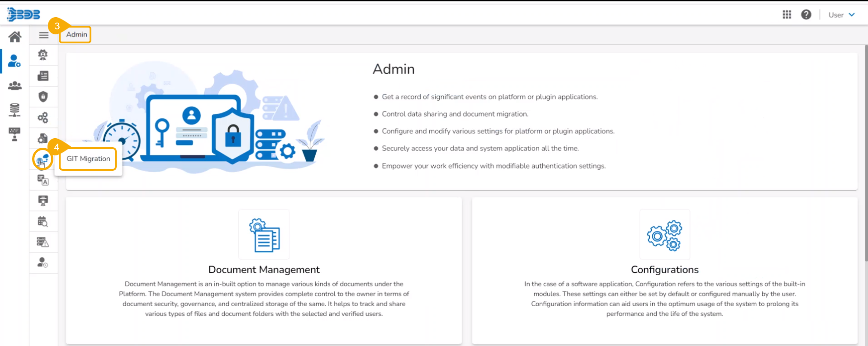
Task: Click 'Securely access your data' line
Action: [480, 148]
